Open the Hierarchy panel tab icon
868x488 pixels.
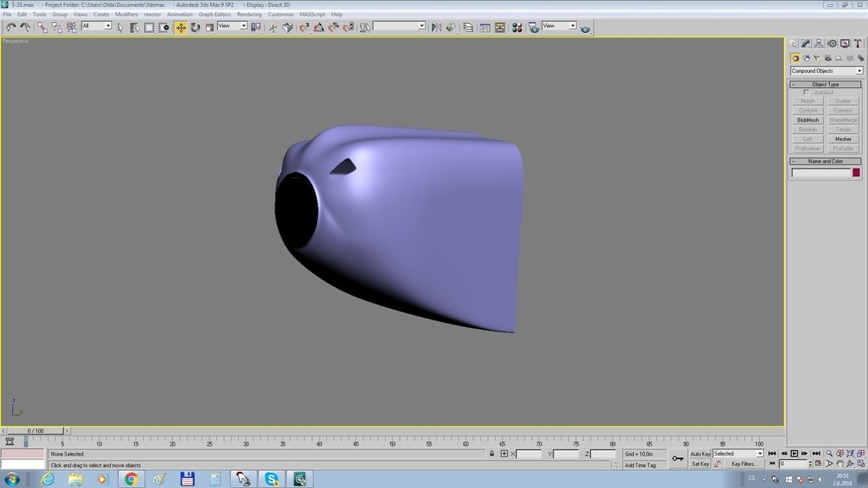[819, 43]
